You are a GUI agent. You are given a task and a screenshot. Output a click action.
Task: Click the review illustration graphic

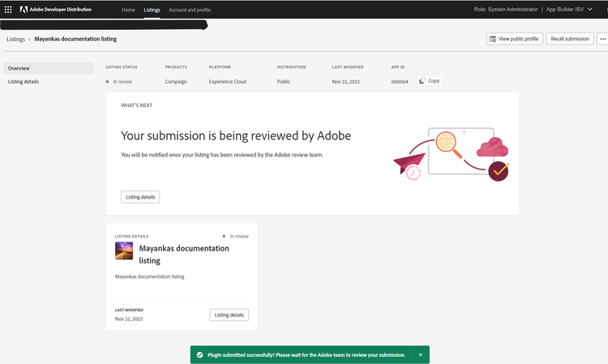click(x=451, y=154)
